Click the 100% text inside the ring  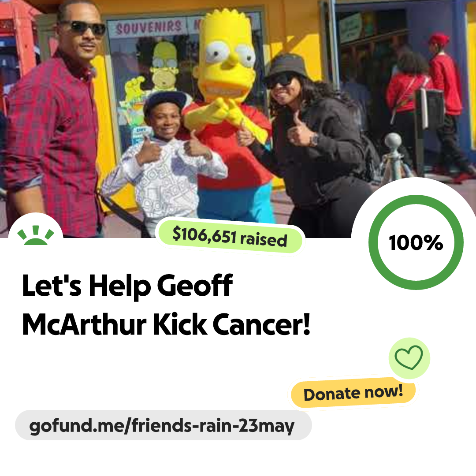pos(416,243)
